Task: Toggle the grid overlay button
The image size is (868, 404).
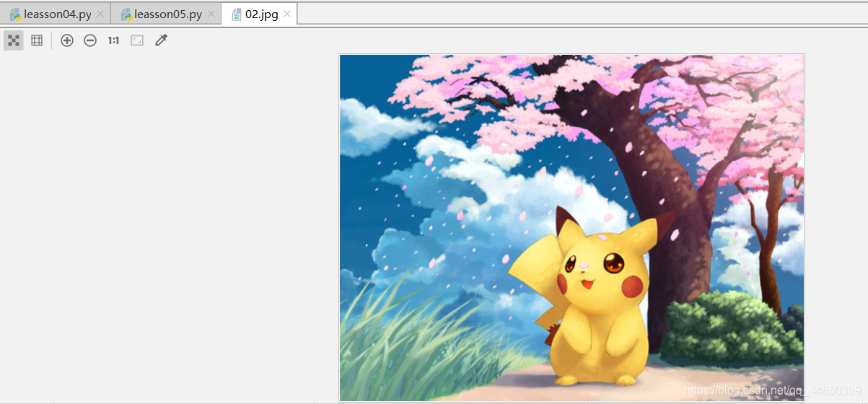Action: click(x=37, y=40)
